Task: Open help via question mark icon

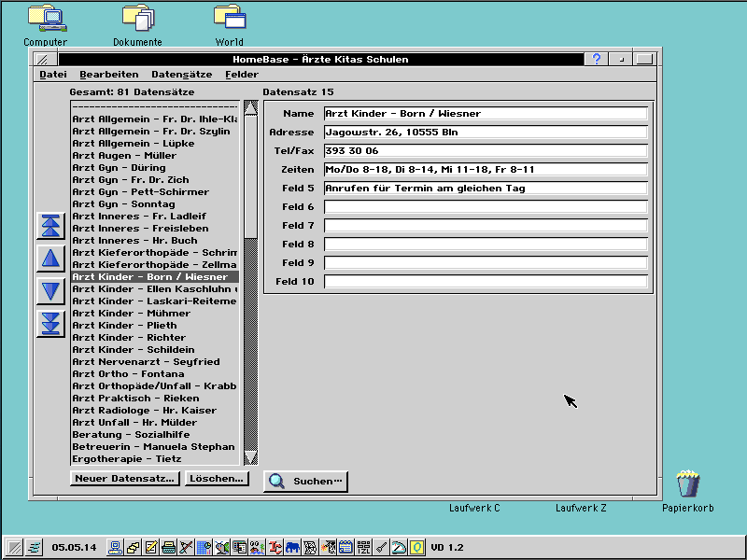Action: tap(596, 59)
